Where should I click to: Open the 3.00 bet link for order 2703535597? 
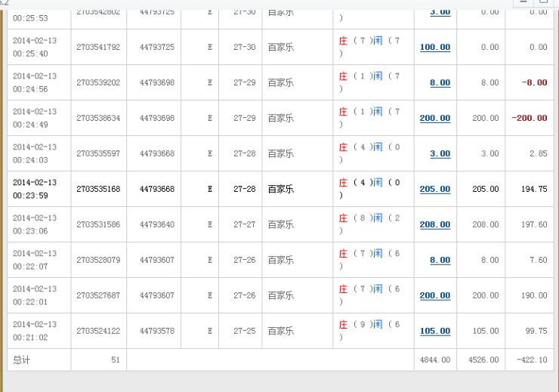[x=440, y=153]
